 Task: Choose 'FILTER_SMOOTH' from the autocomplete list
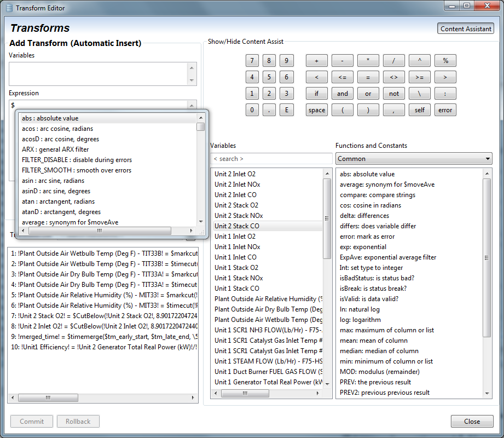(x=77, y=170)
